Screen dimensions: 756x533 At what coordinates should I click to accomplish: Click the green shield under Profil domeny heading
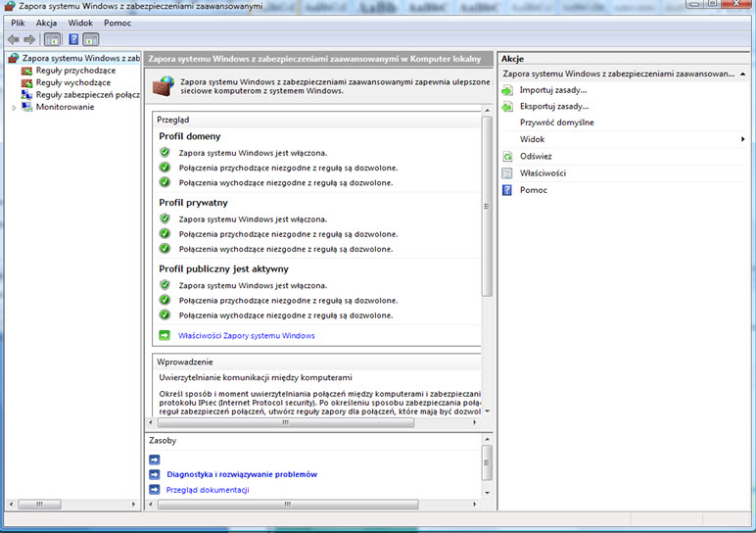click(165, 153)
